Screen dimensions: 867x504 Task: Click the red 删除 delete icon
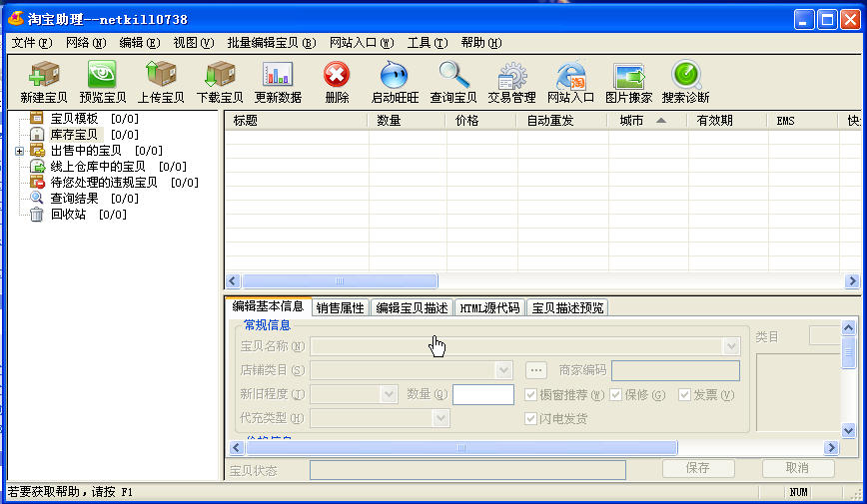337,75
